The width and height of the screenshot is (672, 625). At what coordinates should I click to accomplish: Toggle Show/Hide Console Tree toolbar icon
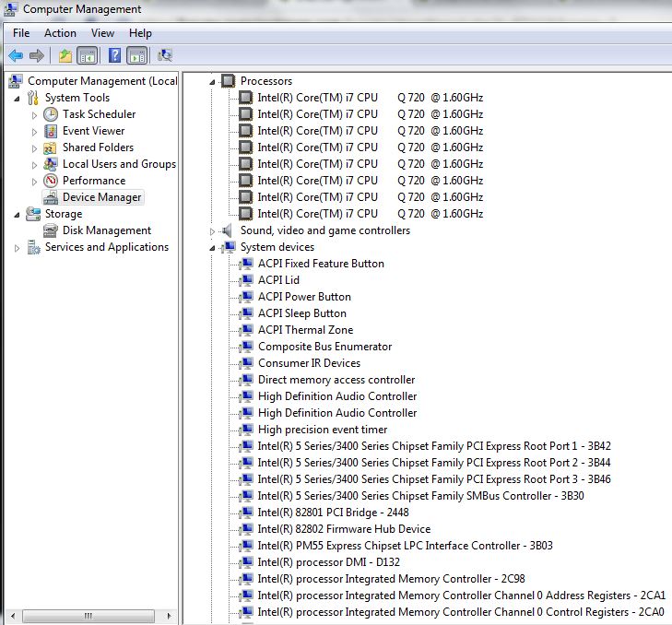click(88, 55)
